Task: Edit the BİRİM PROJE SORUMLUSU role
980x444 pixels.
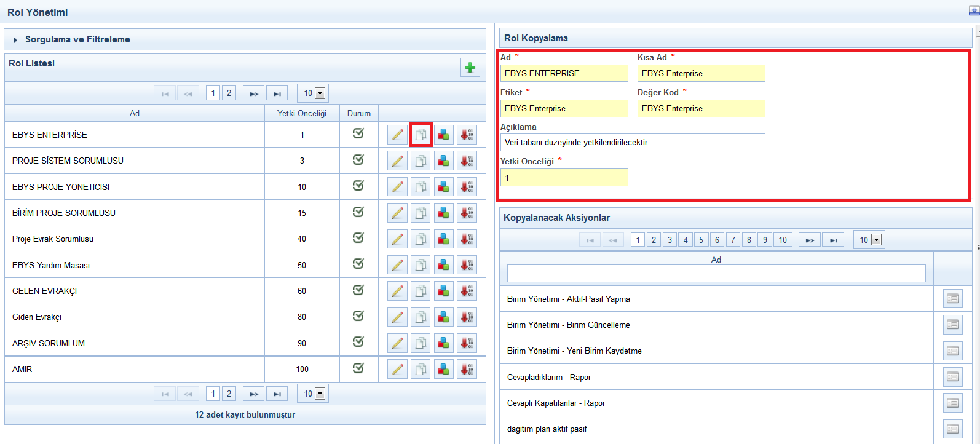Action: click(398, 213)
